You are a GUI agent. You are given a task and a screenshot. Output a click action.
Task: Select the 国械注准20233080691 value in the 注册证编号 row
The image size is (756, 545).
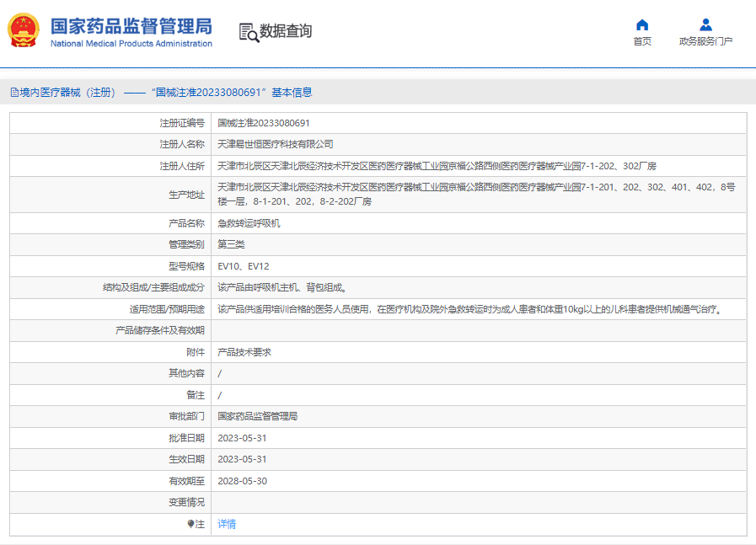tap(264, 123)
